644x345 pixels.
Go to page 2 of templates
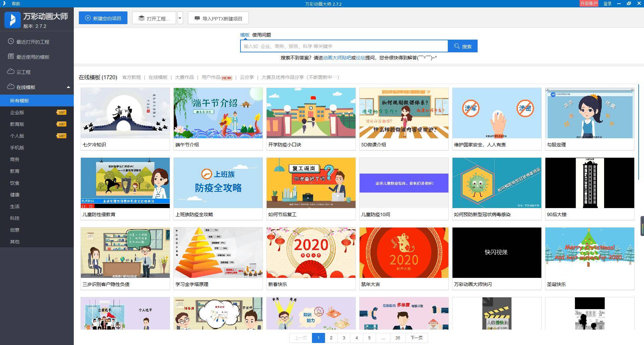331,338
